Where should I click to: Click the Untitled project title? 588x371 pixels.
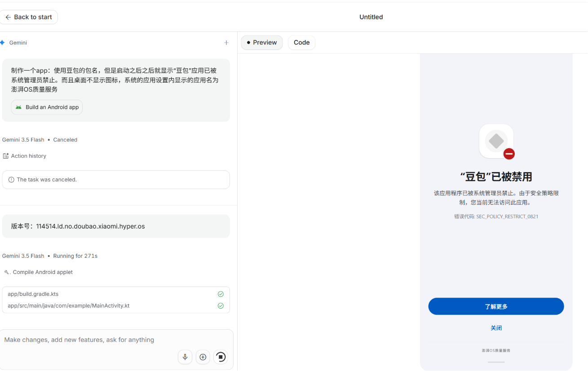coord(371,17)
